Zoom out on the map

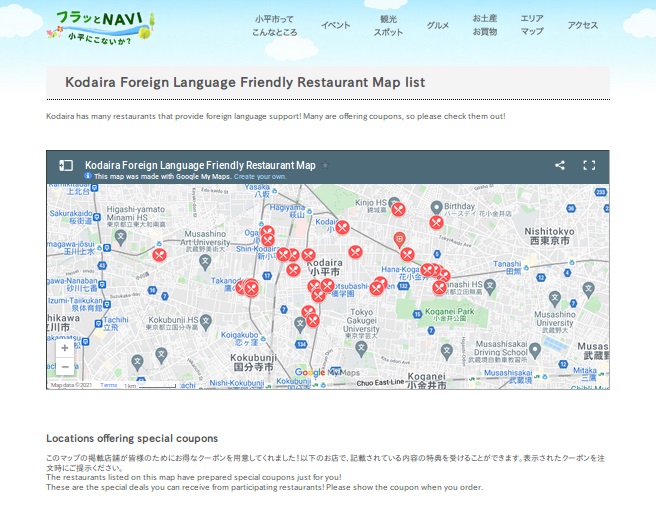coord(65,367)
